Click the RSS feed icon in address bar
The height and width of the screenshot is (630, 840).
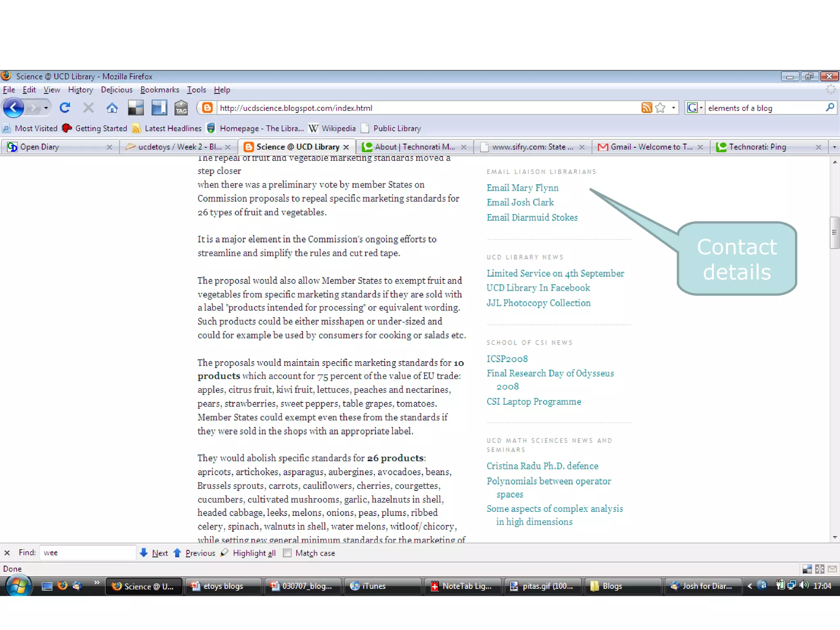click(646, 108)
